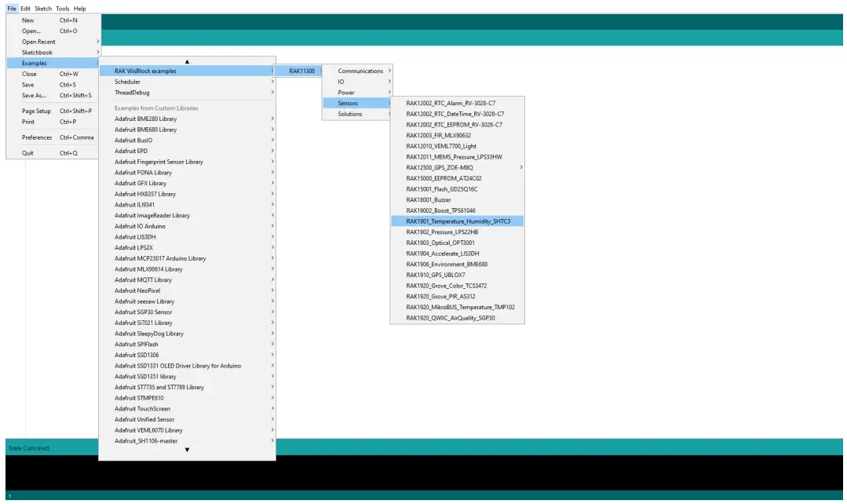Open the Power category submenu
Viewport: 847px width, 504px height.
(x=357, y=93)
